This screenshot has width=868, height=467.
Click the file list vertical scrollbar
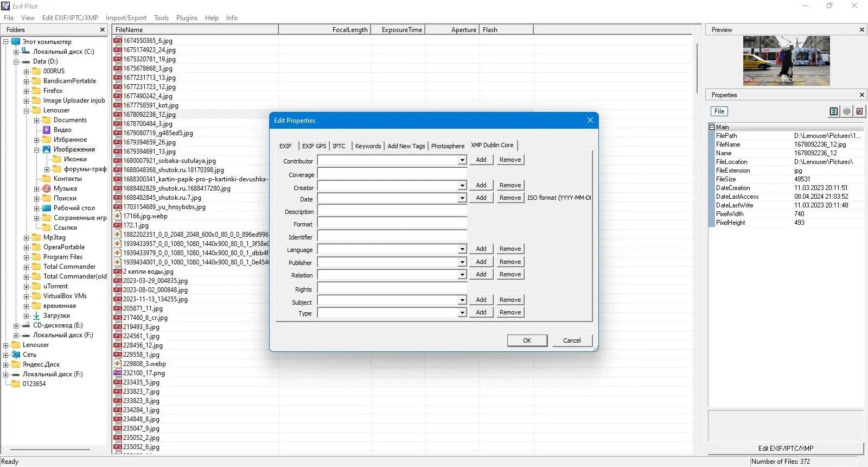coord(697,68)
